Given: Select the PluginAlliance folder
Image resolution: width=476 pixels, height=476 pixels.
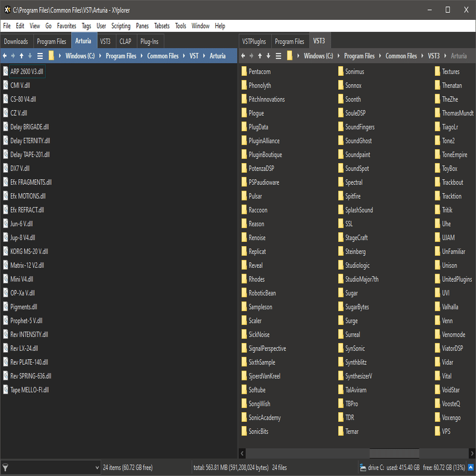Looking at the screenshot, I should point(264,141).
